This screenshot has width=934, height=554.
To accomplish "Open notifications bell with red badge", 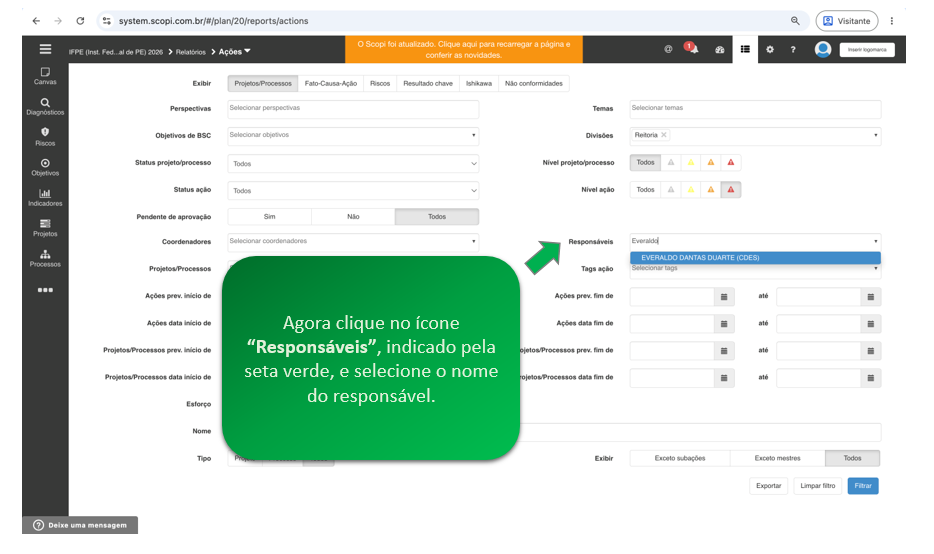I will (692, 48).
